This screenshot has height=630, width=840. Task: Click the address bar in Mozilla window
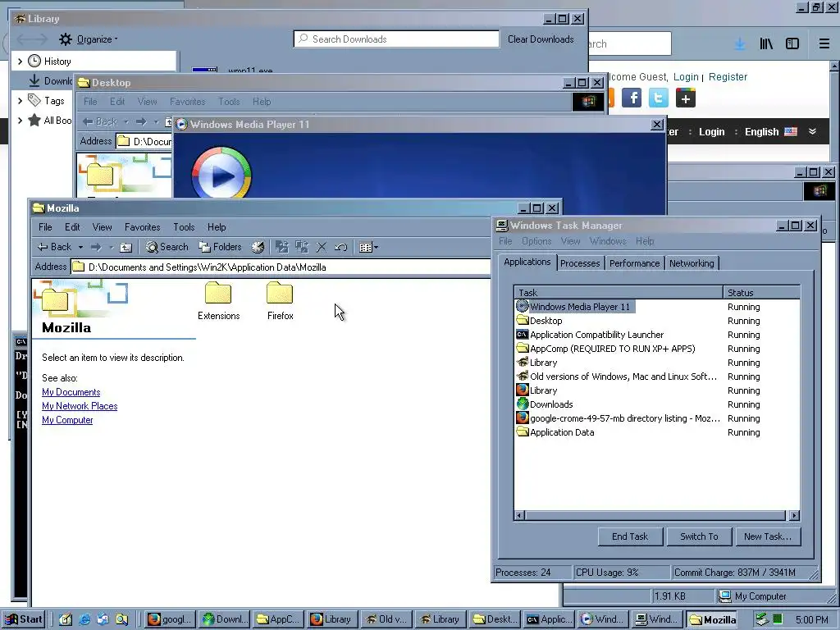(281, 267)
